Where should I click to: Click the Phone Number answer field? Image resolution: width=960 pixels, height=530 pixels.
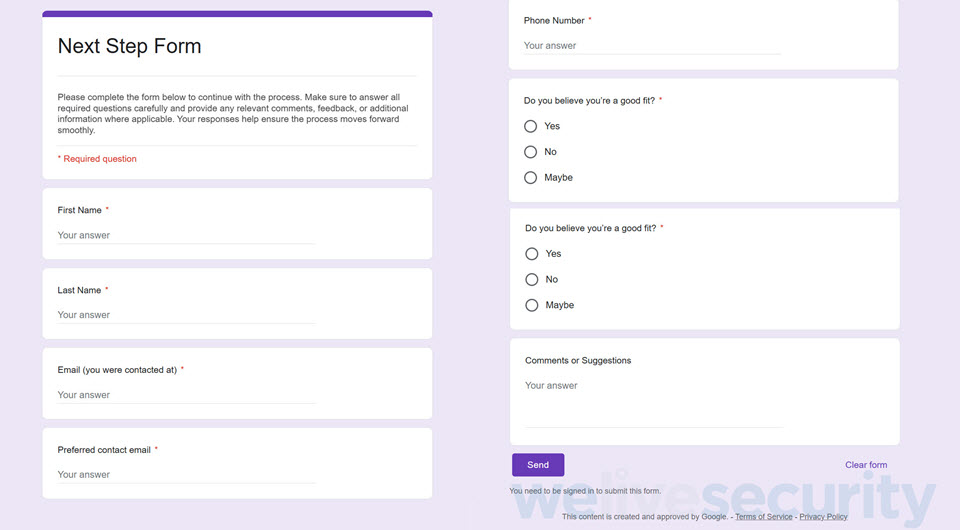click(652, 46)
